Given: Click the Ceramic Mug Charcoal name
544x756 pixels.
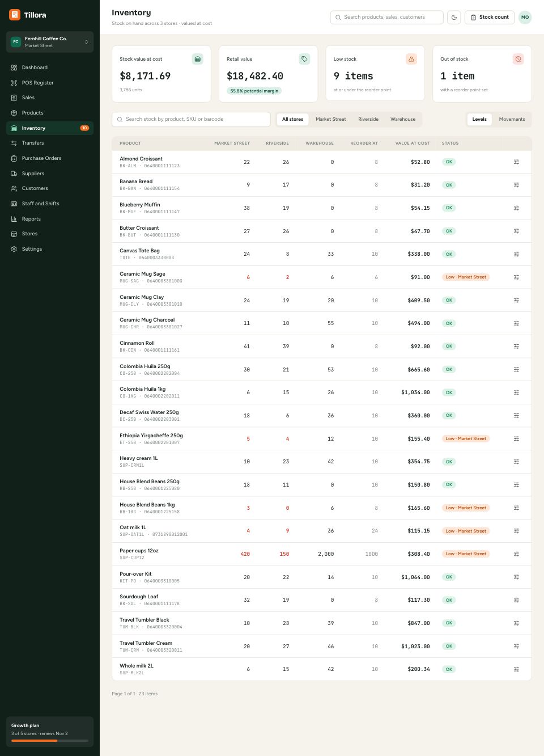Looking at the screenshot, I should pyautogui.click(x=147, y=320).
